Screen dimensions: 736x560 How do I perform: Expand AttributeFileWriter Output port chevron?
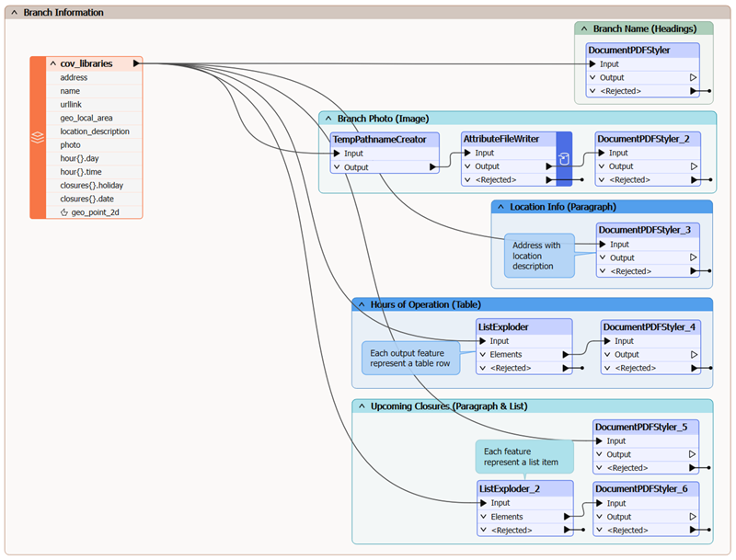click(467, 166)
